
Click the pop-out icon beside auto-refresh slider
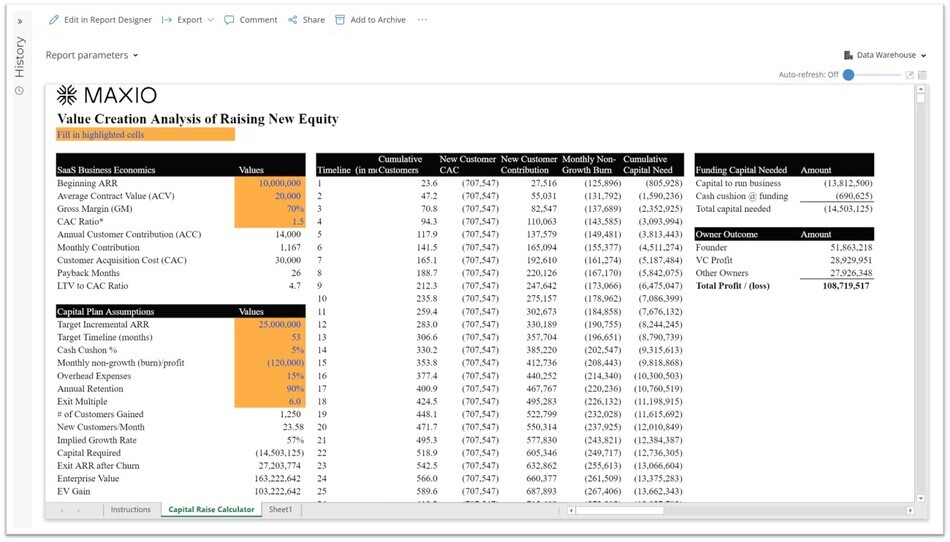coord(909,75)
